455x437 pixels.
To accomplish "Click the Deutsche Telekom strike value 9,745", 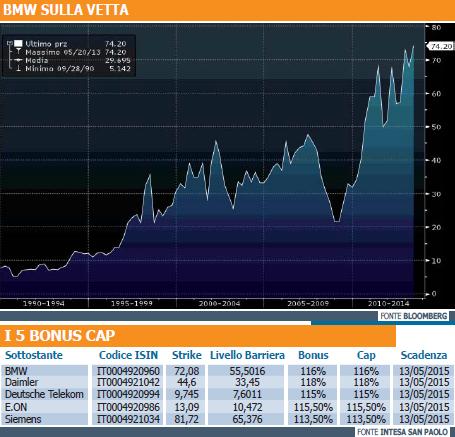I will click(x=187, y=394).
